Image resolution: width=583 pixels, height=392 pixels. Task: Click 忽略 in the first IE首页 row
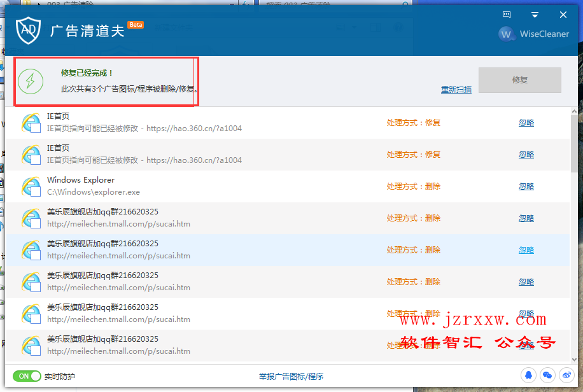pos(526,123)
